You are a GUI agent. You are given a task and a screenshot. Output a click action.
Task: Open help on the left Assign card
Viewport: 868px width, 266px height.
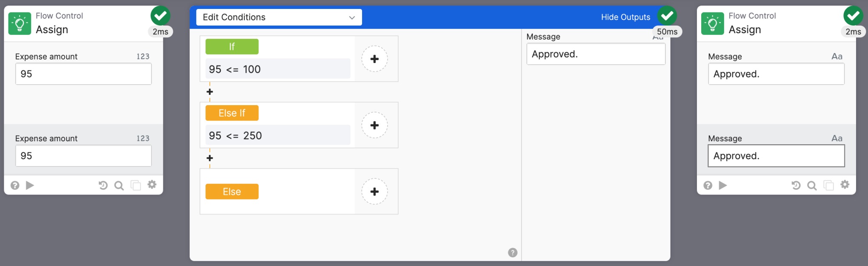15,185
